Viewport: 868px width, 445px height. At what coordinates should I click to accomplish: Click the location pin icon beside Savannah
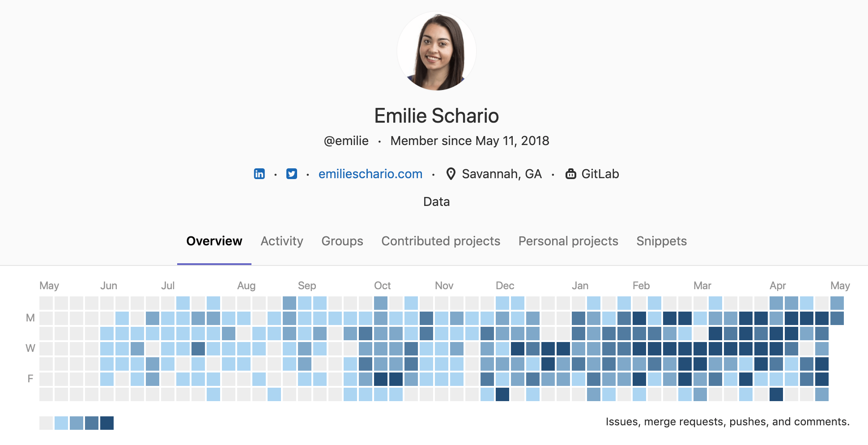451,174
